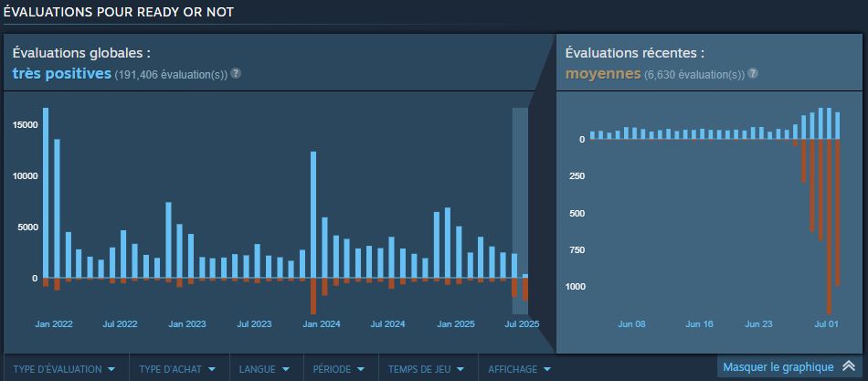868x381 pixels.
Task: Click help icon beside recent evaluations count
Action: 752,73
